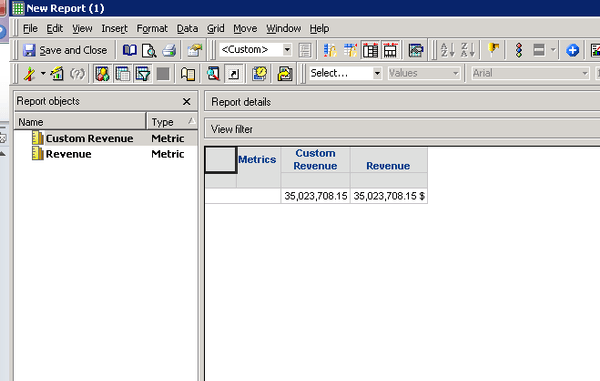Open the Window menu
Viewport: 600px width, 381px height.
pyautogui.click(x=284, y=29)
